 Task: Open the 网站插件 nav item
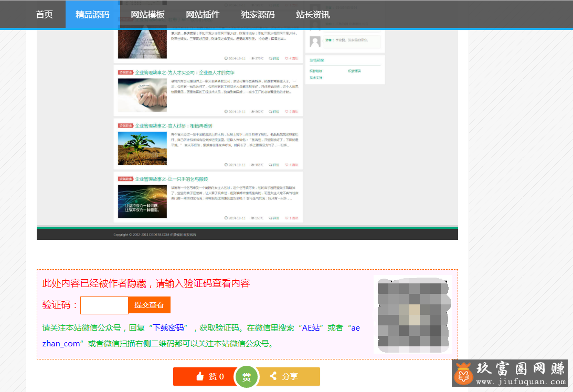coord(203,14)
